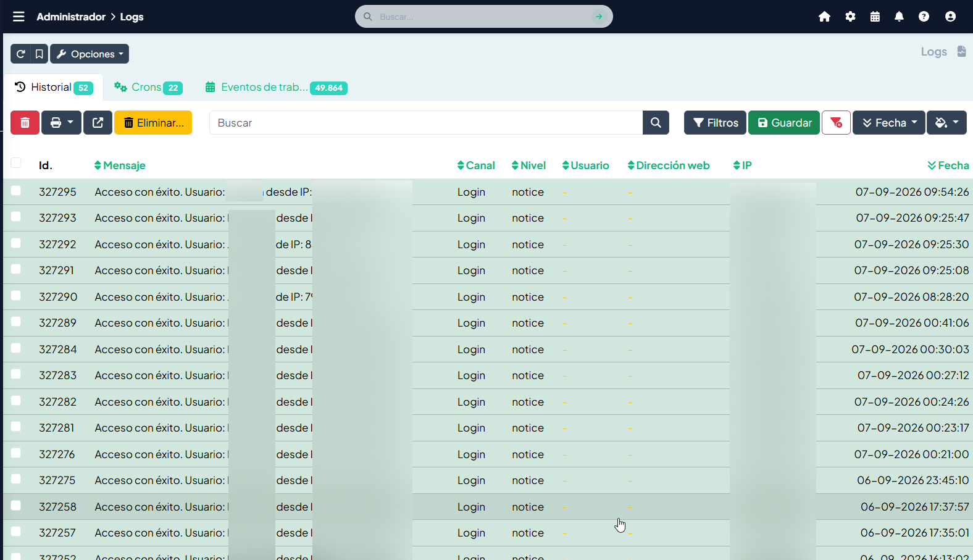Select row checkbox for log 327289

pos(16,321)
